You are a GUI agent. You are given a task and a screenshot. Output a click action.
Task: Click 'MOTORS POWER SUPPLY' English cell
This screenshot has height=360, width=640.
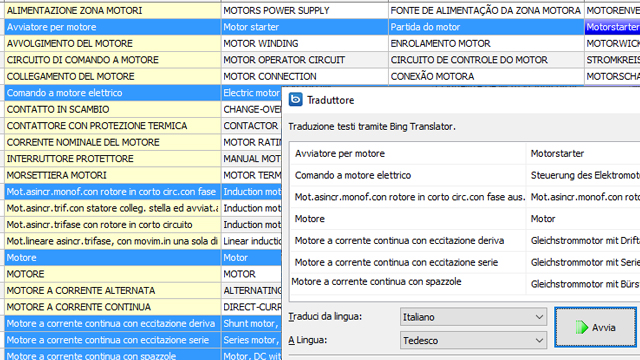tap(304, 11)
